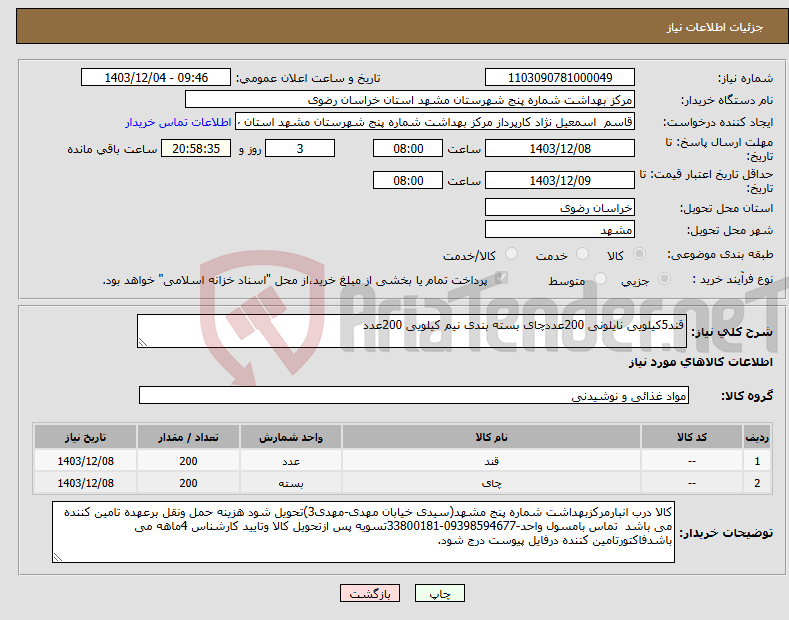Click the response deadline date 1403/12/08 field
789x620 pixels.
click(x=560, y=148)
